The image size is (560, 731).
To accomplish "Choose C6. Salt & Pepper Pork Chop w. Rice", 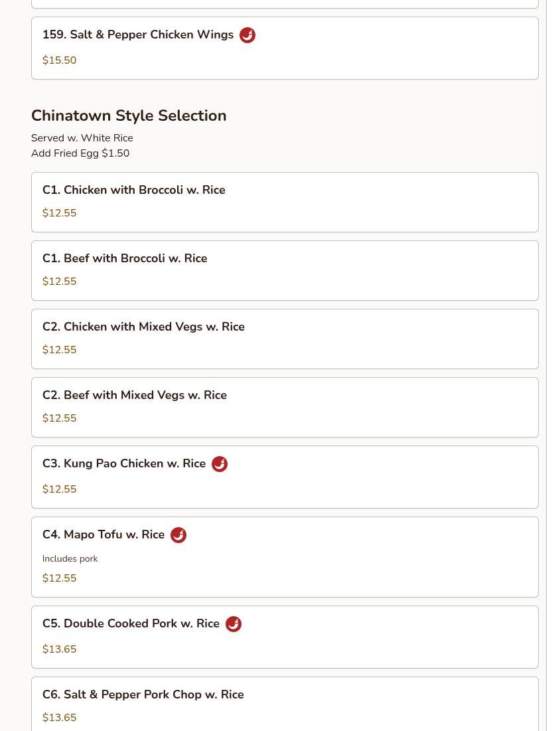I will tap(285, 704).
